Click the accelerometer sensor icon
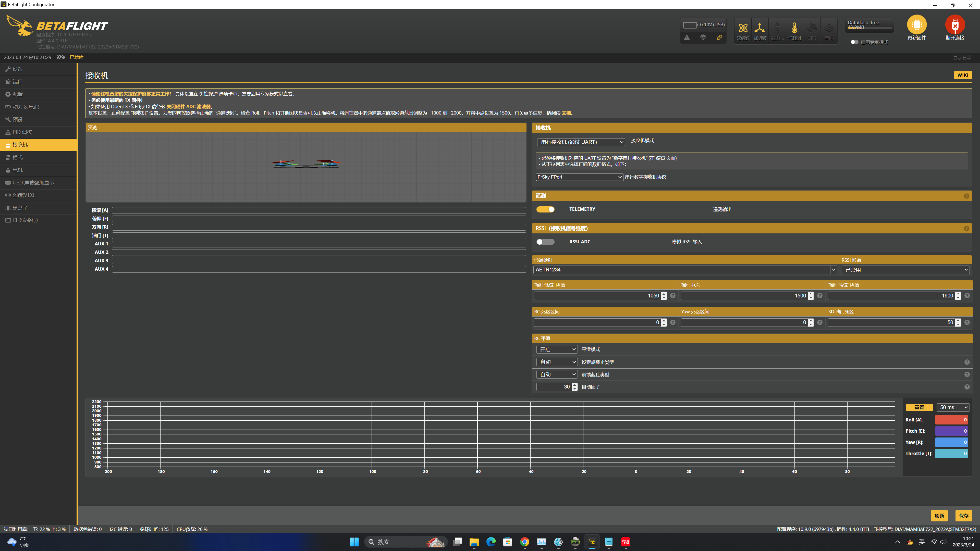The image size is (980, 551). [760, 28]
